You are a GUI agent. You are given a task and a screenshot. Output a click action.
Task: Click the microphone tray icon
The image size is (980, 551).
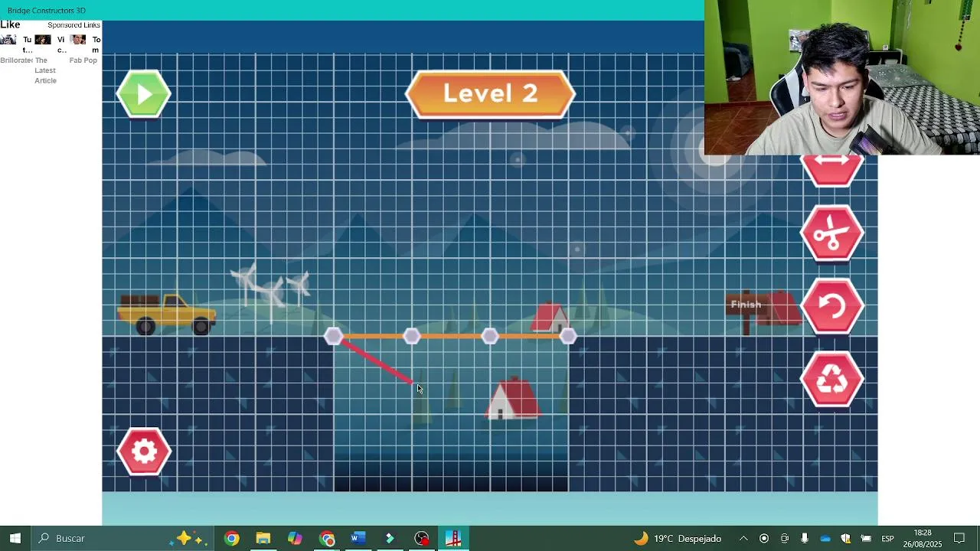pyautogui.click(x=805, y=539)
